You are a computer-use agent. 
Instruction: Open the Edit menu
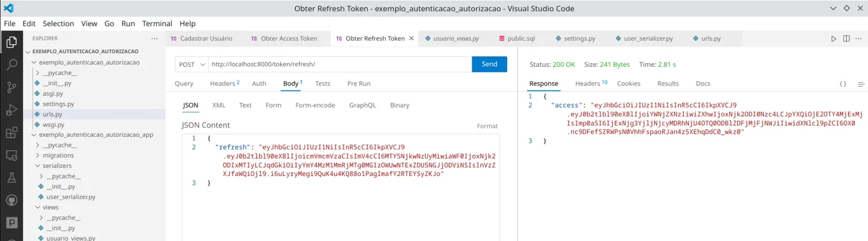tap(29, 24)
